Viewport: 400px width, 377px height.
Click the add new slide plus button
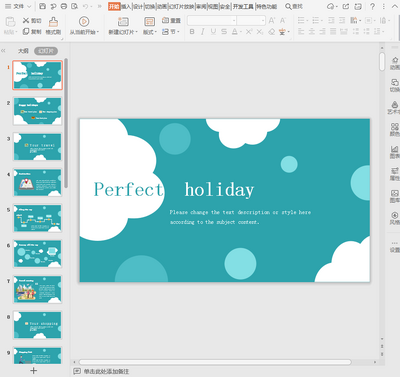tap(34, 370)
